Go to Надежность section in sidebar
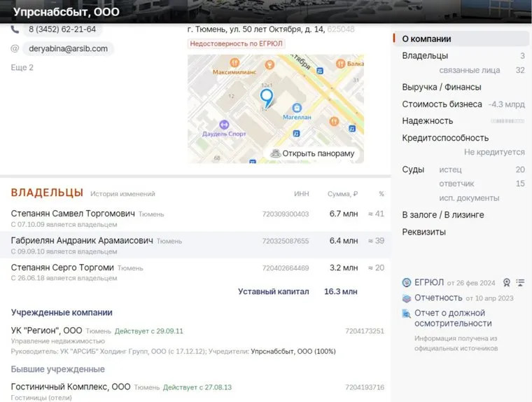Image resolution: width=532 pixels, height=402 pixels. click(427, 120)
